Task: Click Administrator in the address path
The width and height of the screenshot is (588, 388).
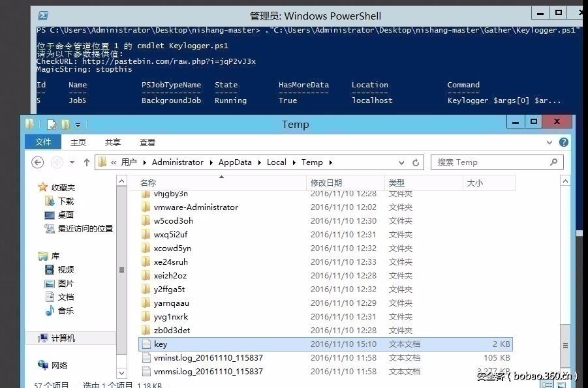Action: coord(178,162)
